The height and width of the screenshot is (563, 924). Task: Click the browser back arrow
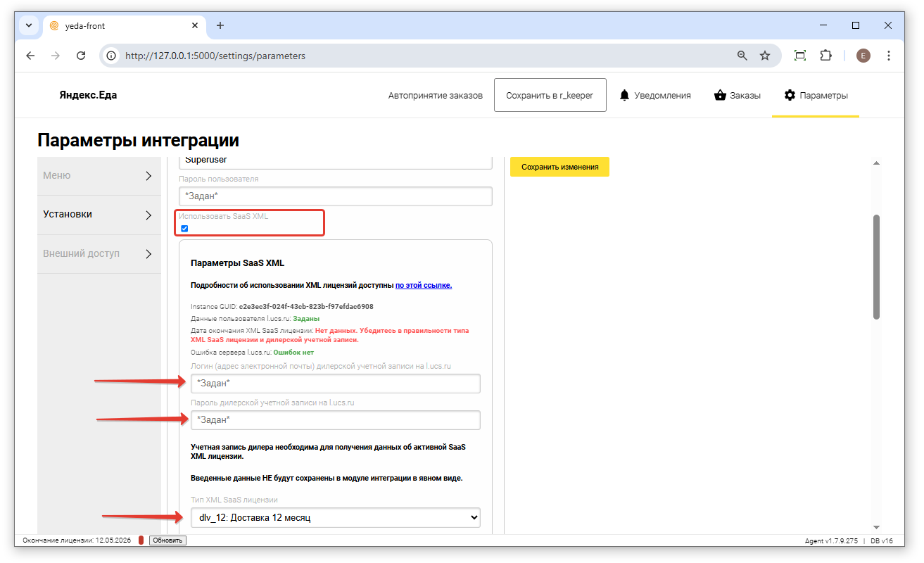point(30,56)
